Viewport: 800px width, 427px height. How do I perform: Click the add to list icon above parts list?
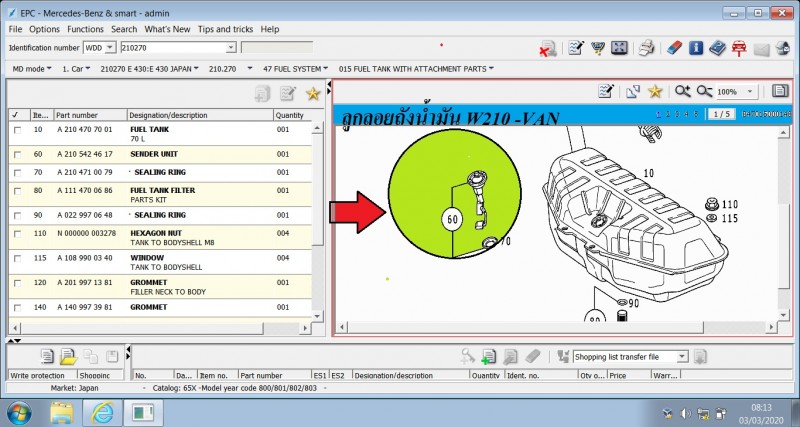[x=262, y=93]
